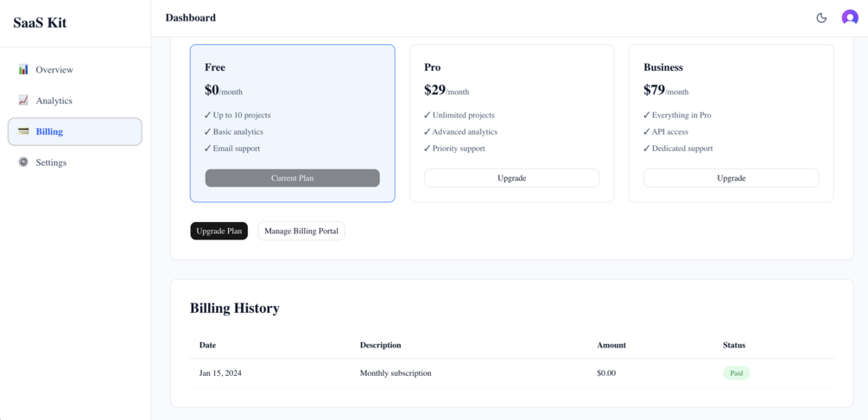Click the greyed Current Plan button

pos(292,178)
